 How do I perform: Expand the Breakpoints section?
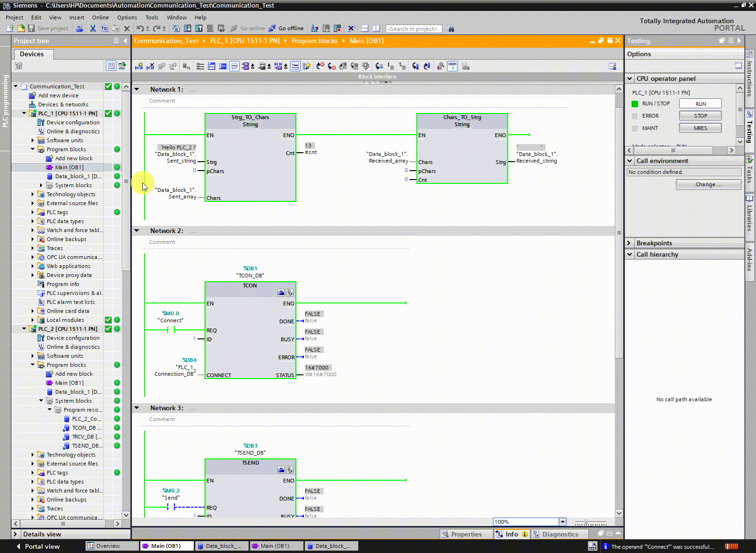pyautogui.click(x=629, y=243)
